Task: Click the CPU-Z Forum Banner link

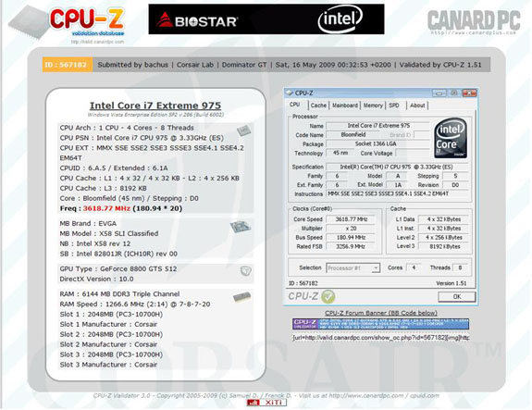Action: coord(381,313)
